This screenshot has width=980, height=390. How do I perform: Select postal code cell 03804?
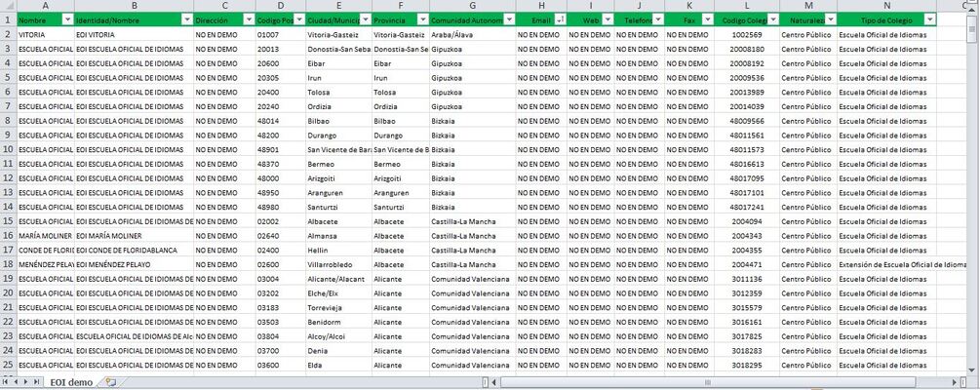point(281,336)
